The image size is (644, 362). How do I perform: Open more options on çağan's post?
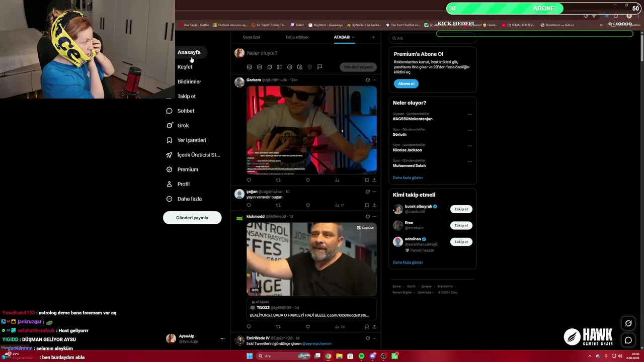pos(374,192)
